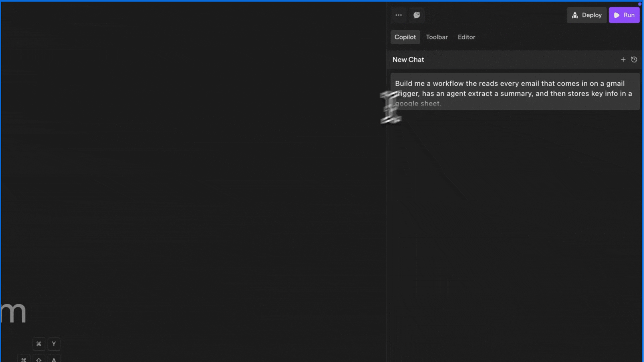Image resolution: width=644 pixels, height=362 pixels.
Task: Start a new chat with the plus icon
Action: click(x=623, y=60)
